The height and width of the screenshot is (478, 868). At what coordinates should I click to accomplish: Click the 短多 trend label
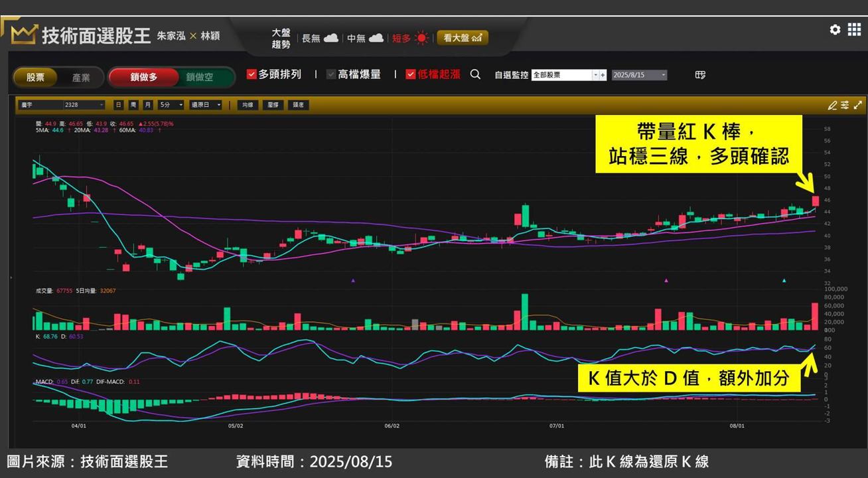tap(401, 39)
